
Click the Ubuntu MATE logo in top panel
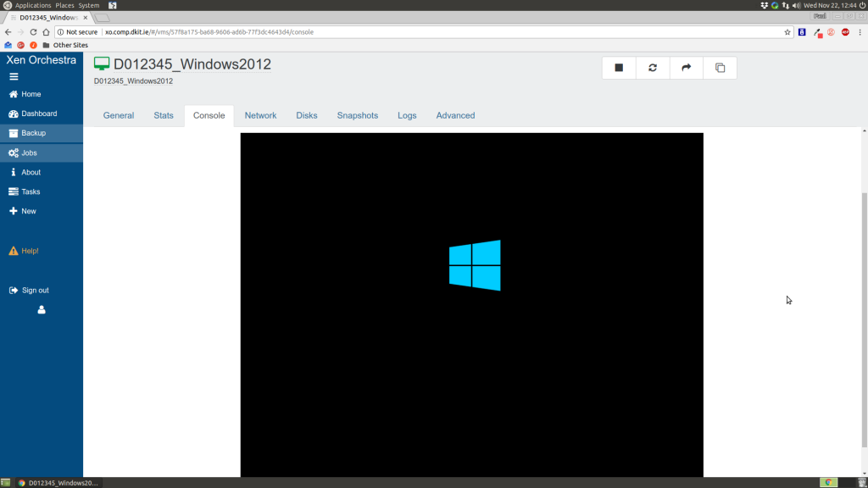pos(7,5)
